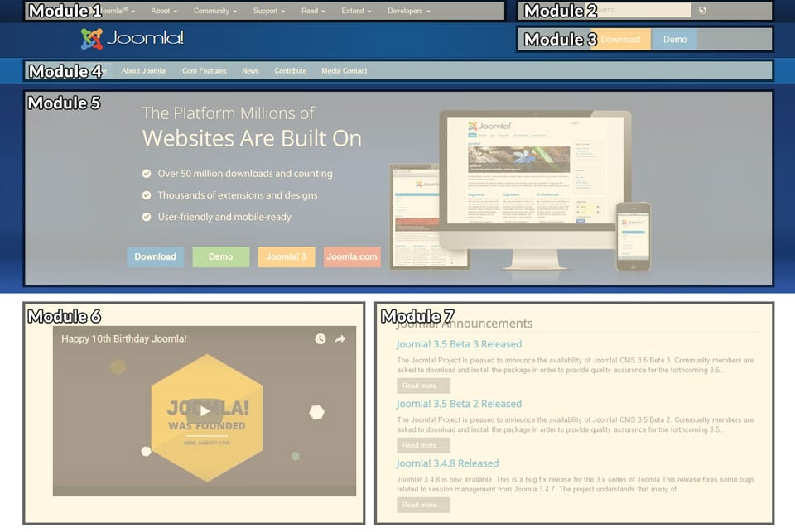This screenshot has height=532, width=795.
Task: Select the Media Contact menu item
Action: [x=344, y=71]
